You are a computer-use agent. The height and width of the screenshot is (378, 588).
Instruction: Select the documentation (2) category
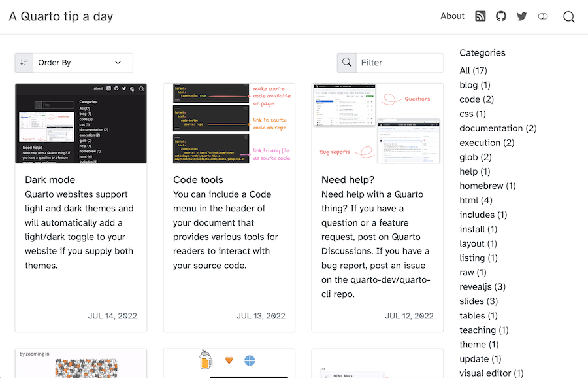[x=498, y=128]
